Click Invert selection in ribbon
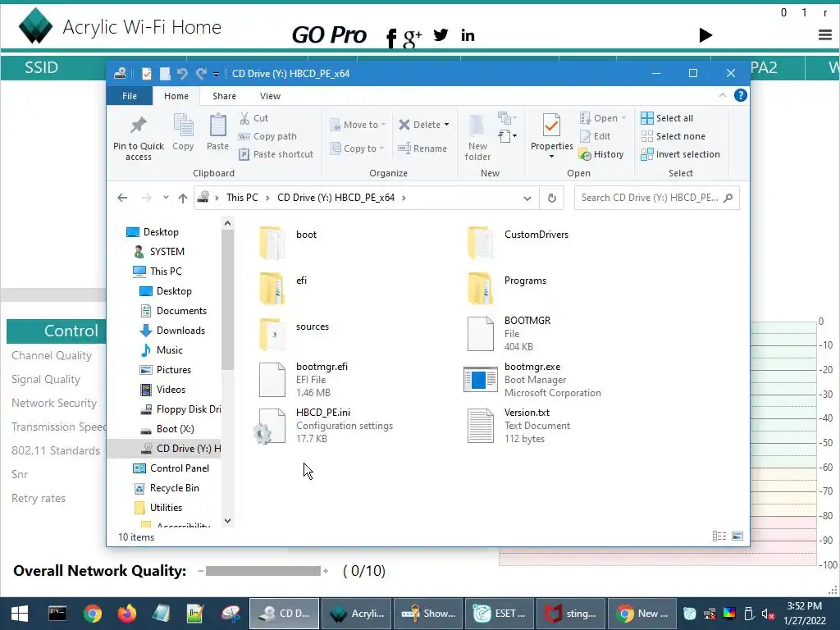 pos(680,154)
